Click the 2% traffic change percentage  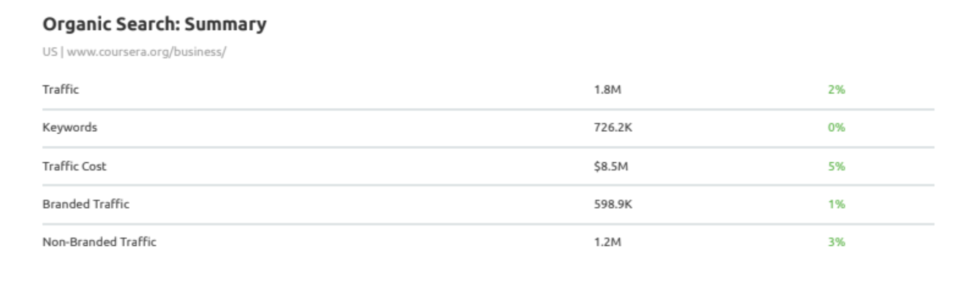(836, 90)
